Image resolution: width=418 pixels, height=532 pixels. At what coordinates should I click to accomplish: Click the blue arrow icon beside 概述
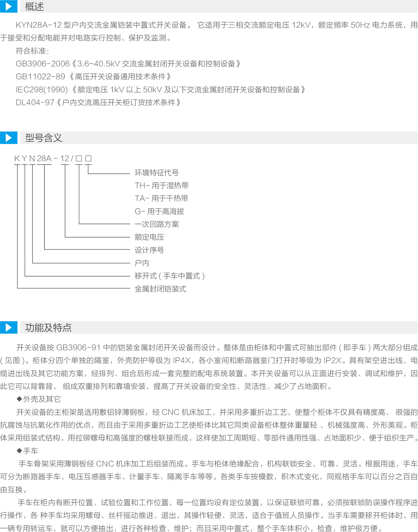point(9,6)
